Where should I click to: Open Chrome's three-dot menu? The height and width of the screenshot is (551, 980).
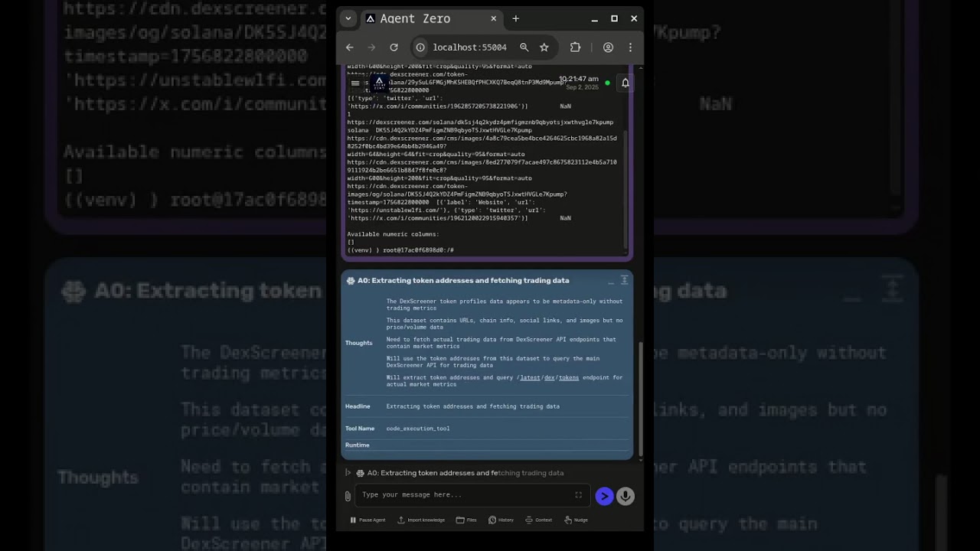click(x=630, y=47)
